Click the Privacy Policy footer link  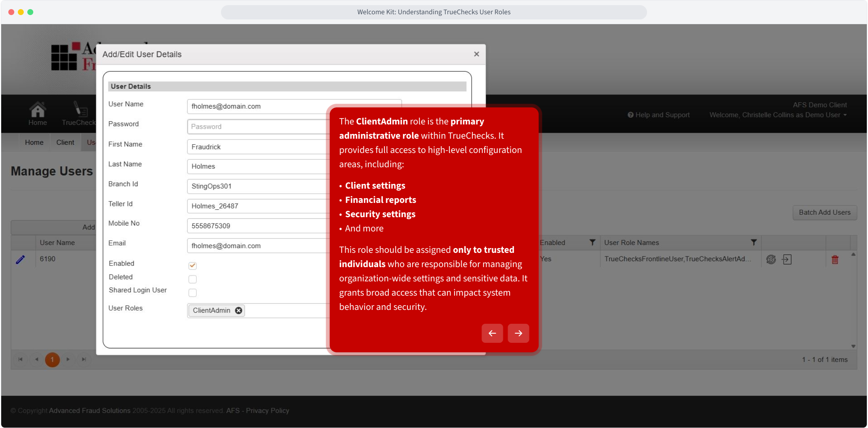pyautogui.click(x=267, y=411)
